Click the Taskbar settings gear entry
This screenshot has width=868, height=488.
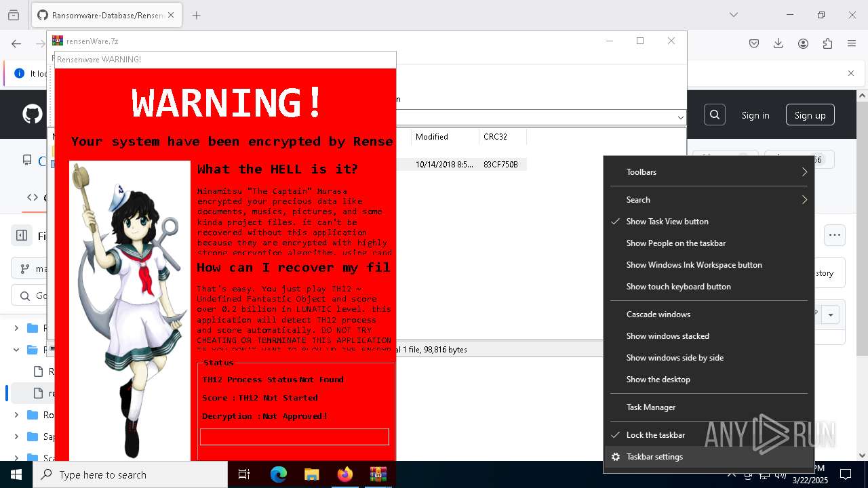pyautogui.click(x=709, y=457)
